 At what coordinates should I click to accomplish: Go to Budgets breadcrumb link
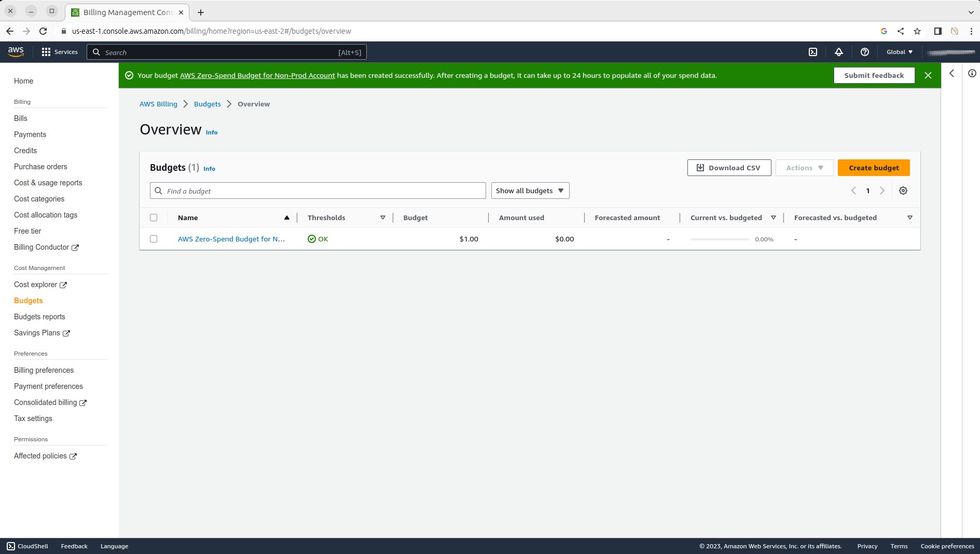point(208,104)
